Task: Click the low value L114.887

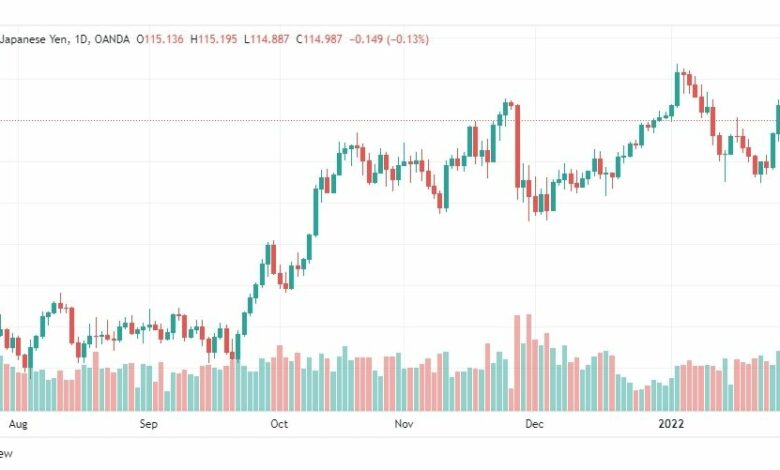Action: pyautogui.click(x=266, y=39)
